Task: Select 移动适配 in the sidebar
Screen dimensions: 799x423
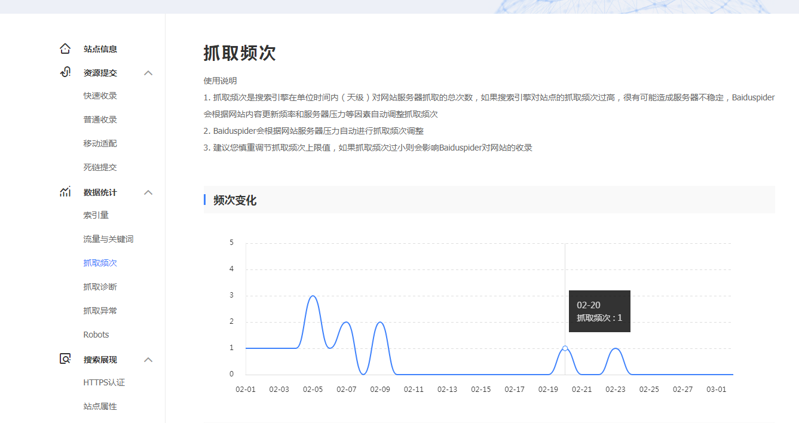Action: (100, 144)
